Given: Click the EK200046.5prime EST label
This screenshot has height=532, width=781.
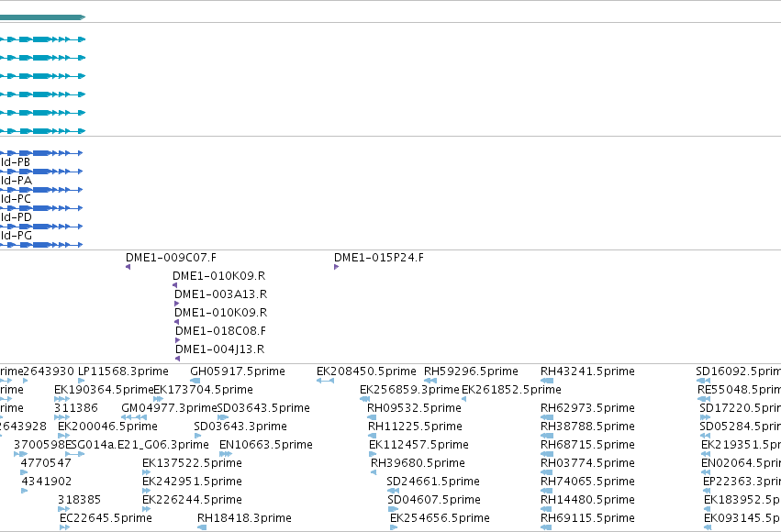Looking at the screenshot, I should 107,427.
